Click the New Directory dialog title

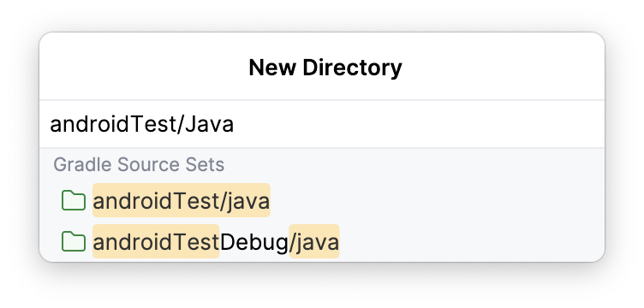[325, 68]
